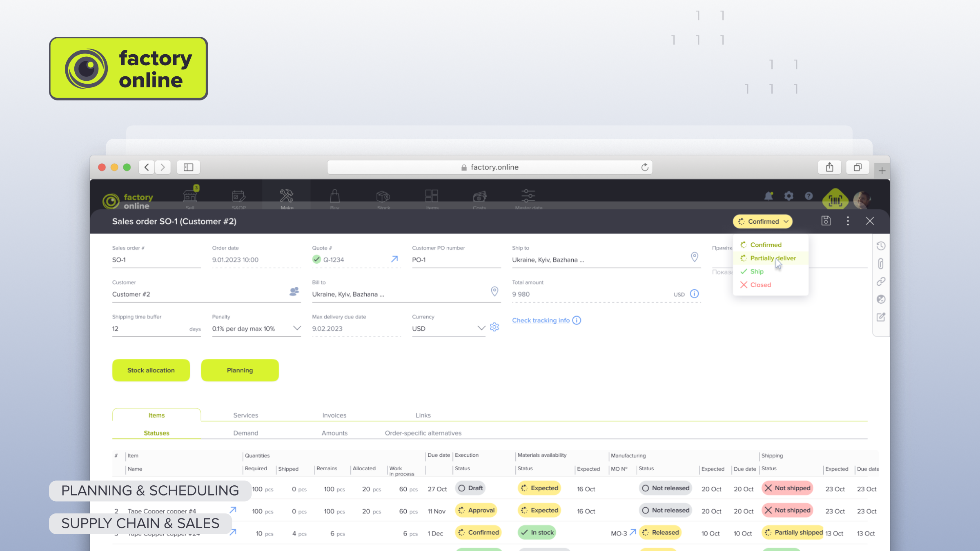Open edit note icon in sidebar
Viewport: 980px width, 551px height.
pyautogui.click(x=881, y=317)
